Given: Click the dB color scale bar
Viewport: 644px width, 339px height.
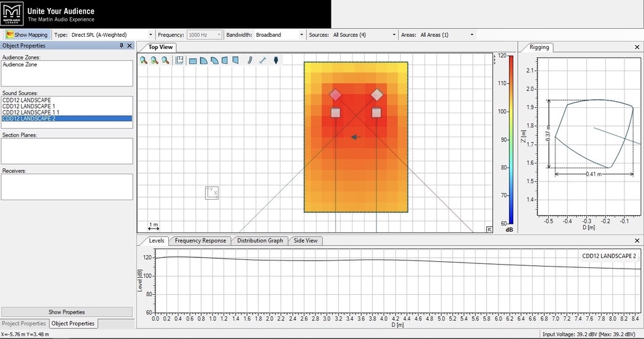Looking at the screenshot, I should (511, 139).
